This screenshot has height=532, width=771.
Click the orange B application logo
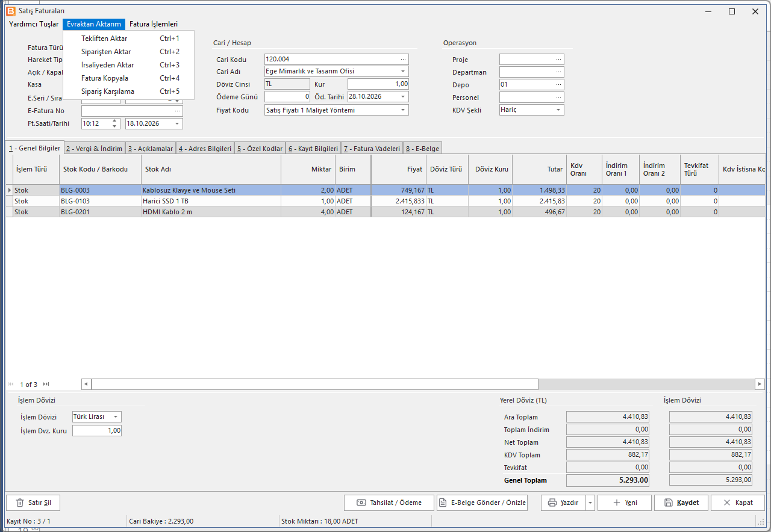pyautogui.click(x=10, y=11)
